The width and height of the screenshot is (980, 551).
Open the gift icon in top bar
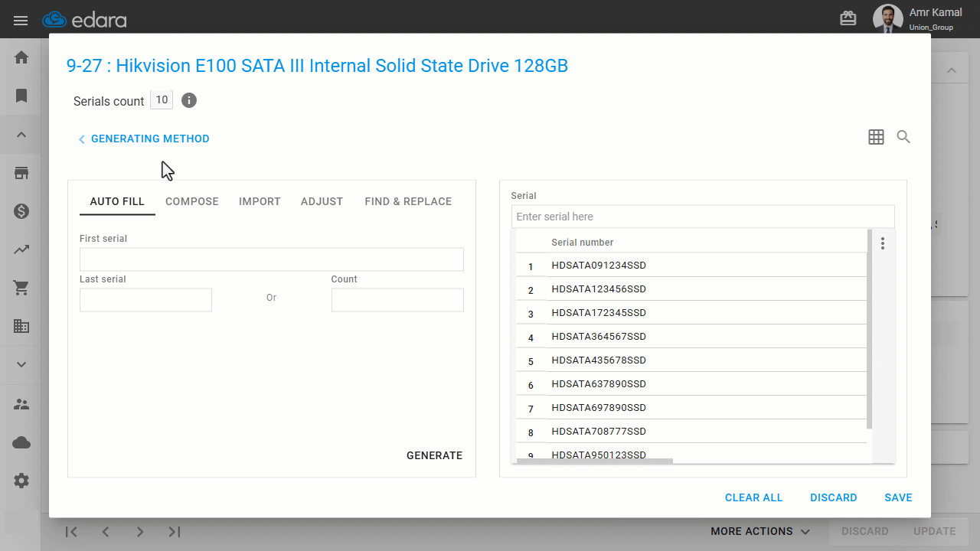tap(848, 19)
